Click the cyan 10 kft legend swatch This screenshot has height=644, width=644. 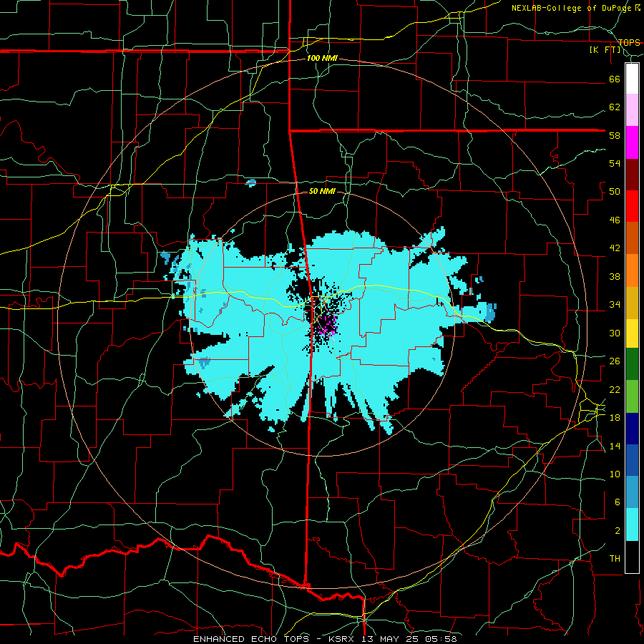click(632, 525)
